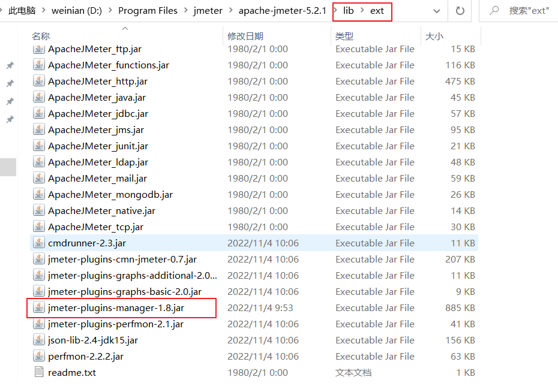Navigate to the jmeter folder in the breadcrumb

point(208,11)
